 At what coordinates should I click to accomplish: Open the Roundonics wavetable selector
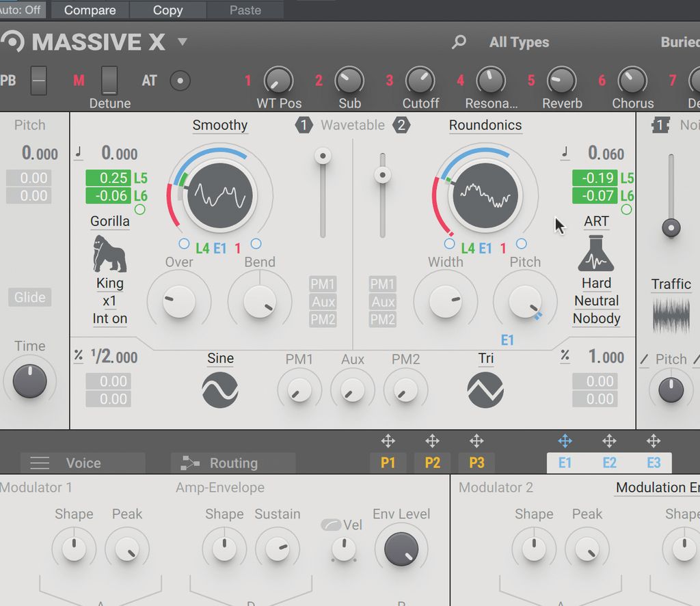click(x=485, y=125)
